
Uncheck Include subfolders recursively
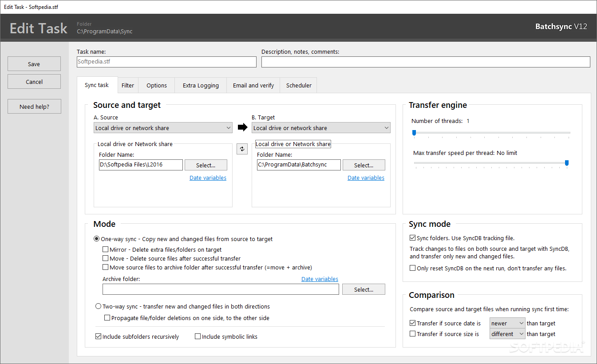coord(99,336)
